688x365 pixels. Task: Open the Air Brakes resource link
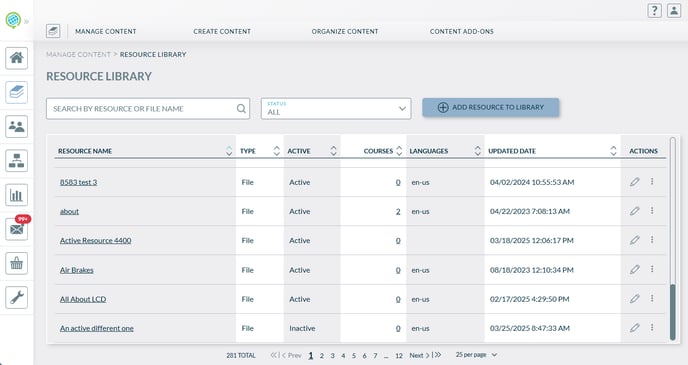coord(77,270)
